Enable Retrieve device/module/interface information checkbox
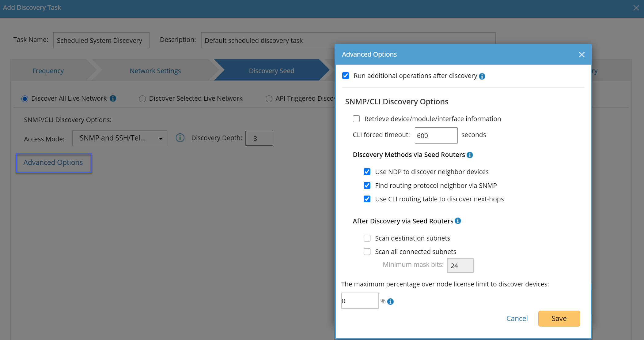The image size is (644, 340). [356, 119]
